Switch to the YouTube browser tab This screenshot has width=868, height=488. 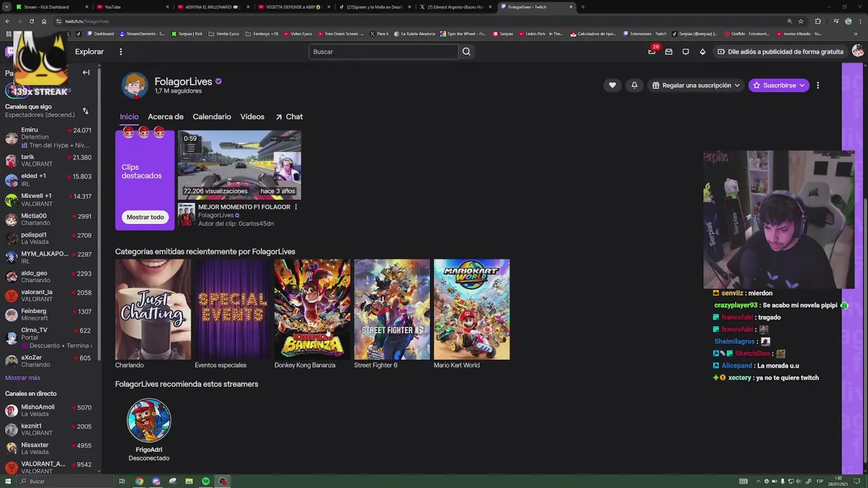pyautogui.click(x=131, y=7)
